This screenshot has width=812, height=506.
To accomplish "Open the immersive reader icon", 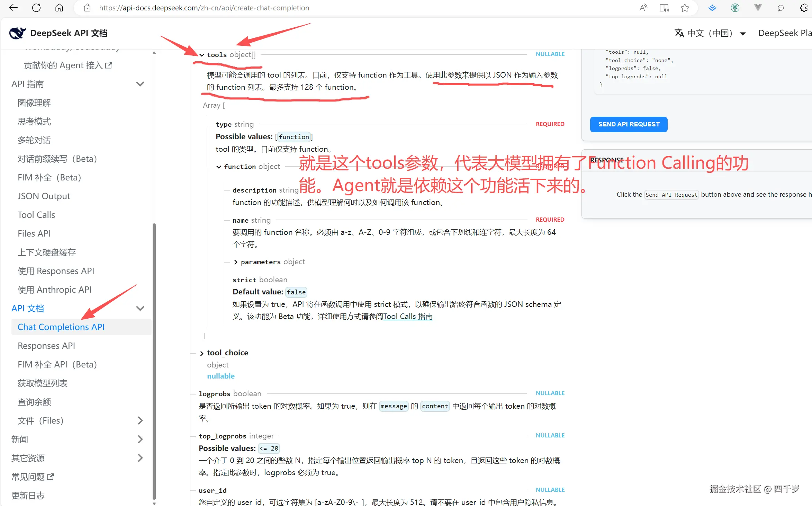I will click(664, 8).
